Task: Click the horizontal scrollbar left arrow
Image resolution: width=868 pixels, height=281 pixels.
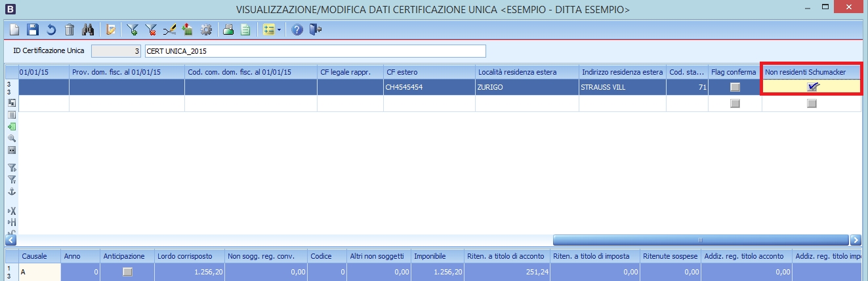Action: [10, 240]
